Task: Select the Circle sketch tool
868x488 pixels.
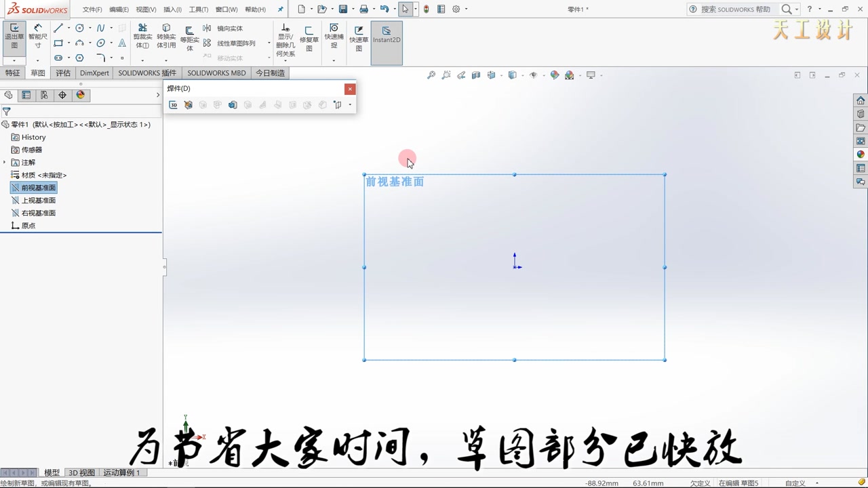Action: [79, 28]
